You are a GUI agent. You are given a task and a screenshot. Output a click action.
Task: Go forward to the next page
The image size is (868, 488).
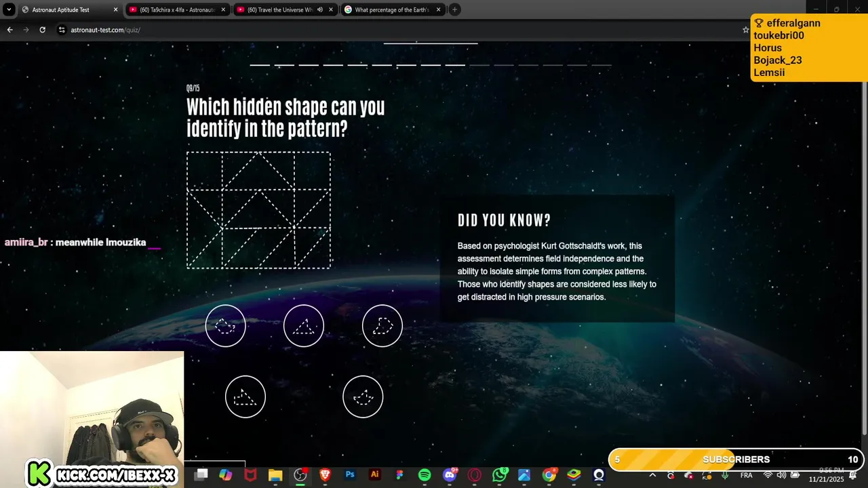click(26, 30)
